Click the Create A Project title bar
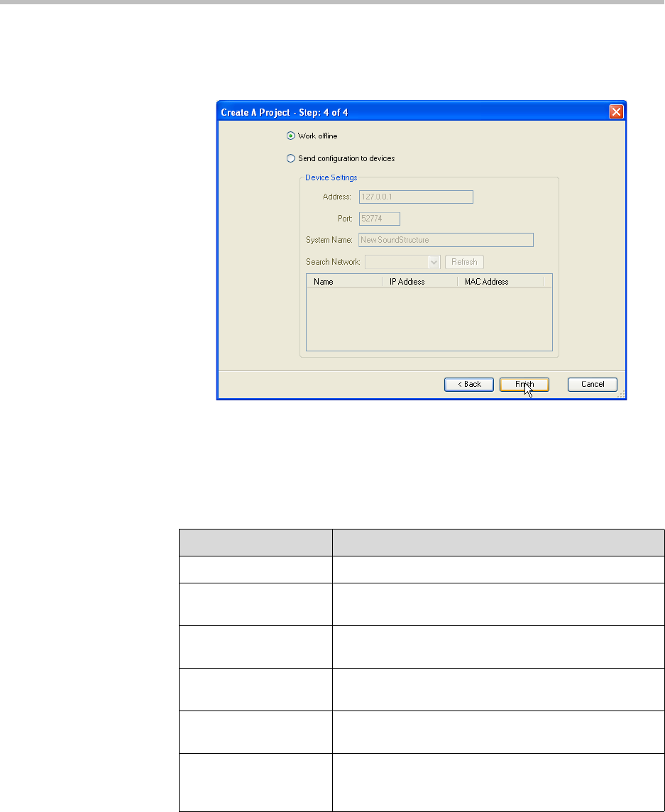 pos(412,112)
